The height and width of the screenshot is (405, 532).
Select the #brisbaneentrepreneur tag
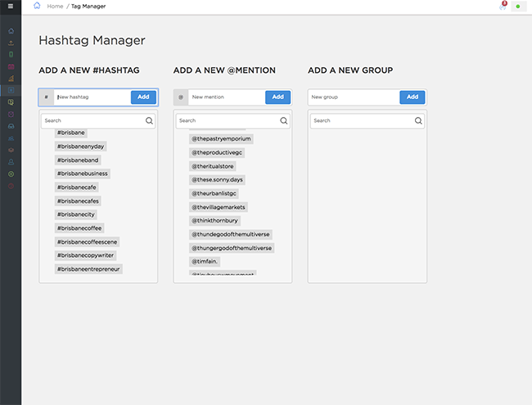[88, 269]
